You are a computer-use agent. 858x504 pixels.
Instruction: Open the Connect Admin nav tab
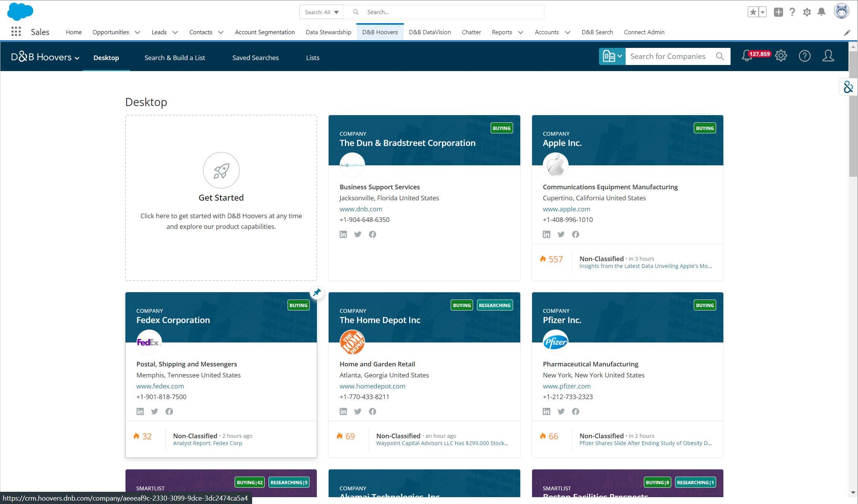coord(644,32)
